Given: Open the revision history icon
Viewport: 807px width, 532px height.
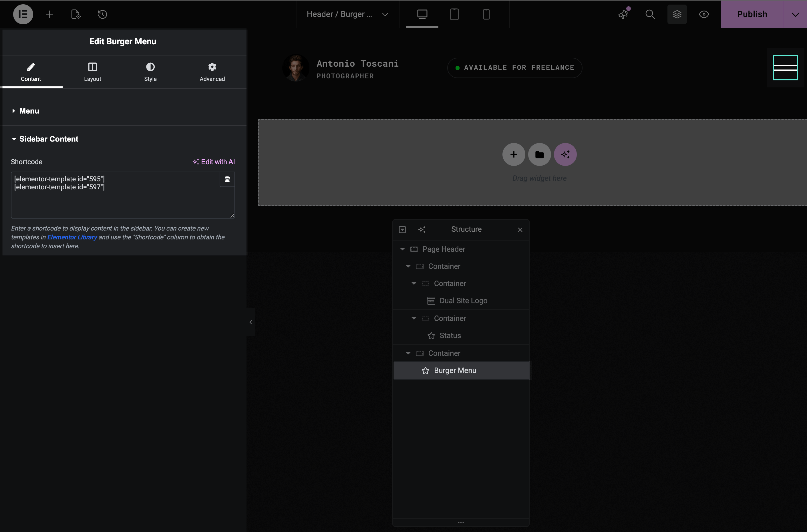Looking at the screenshot, I should coord(102,14).
